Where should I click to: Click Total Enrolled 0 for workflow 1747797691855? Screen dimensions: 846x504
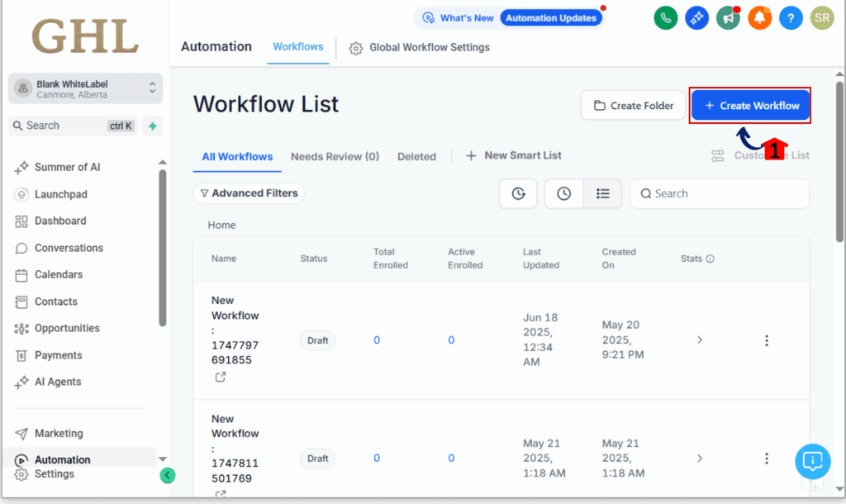(377, 340)
